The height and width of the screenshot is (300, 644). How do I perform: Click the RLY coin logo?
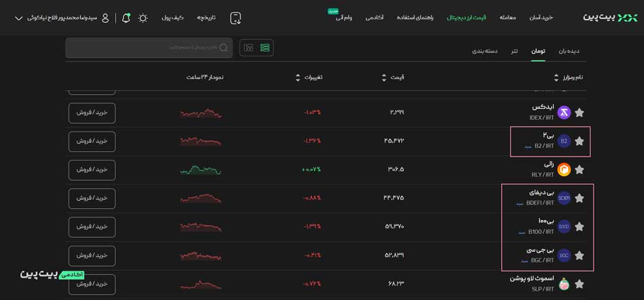click(x=564, y=170)
